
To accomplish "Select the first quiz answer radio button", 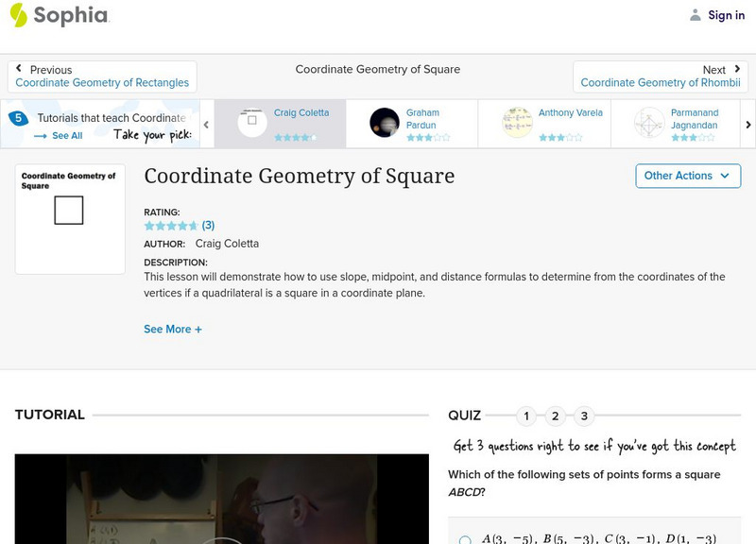I will click(x=465, y=540).
